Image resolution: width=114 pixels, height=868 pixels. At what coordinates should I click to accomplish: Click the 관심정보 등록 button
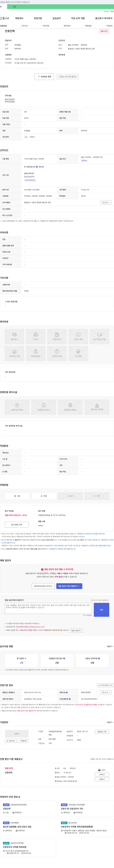pos(44,76)
